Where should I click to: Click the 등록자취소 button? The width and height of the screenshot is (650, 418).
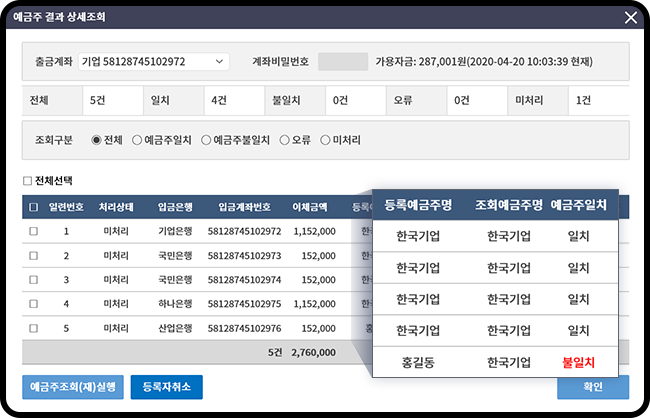click(x=172, y=387)
